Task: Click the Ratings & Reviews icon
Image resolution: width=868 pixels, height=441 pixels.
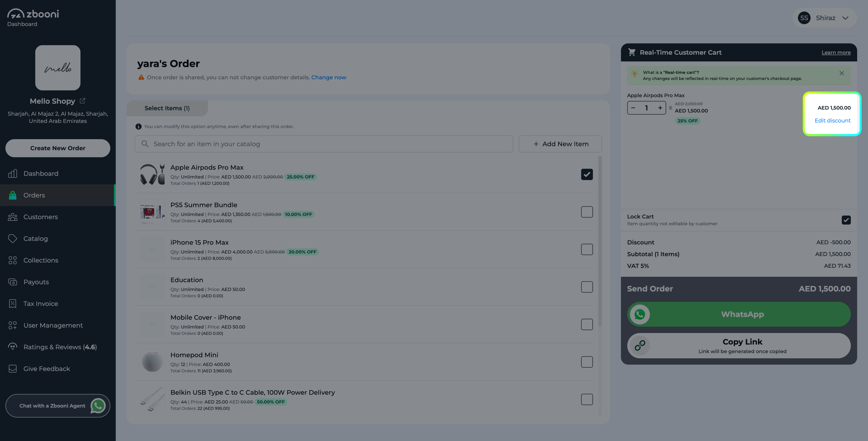Action: click(x=13, y=347)
